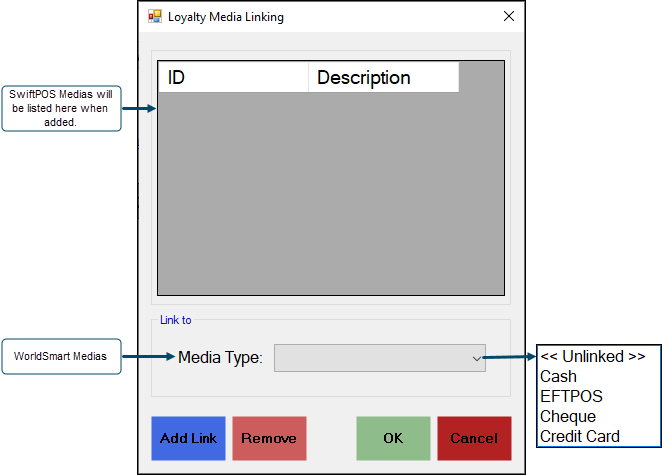Click the Remove button
This screenshot has height=475, width=662.
click(x=269, y=438)
